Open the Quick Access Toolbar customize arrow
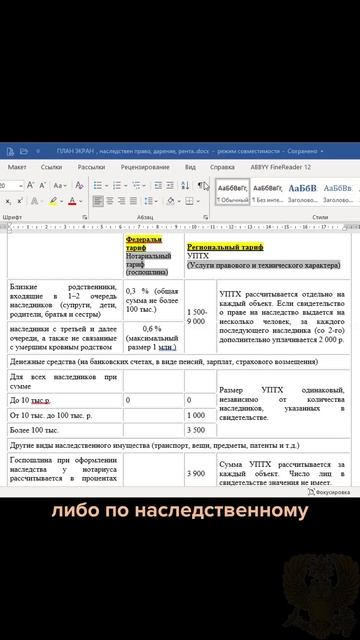This screenshot has height=640, width=360. point(38,151)
